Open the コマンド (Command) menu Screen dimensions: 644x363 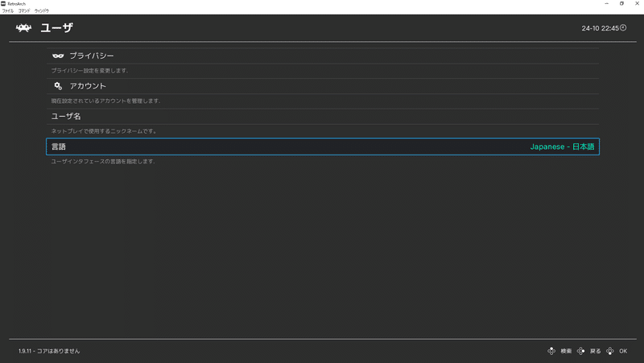click(24, 10)
